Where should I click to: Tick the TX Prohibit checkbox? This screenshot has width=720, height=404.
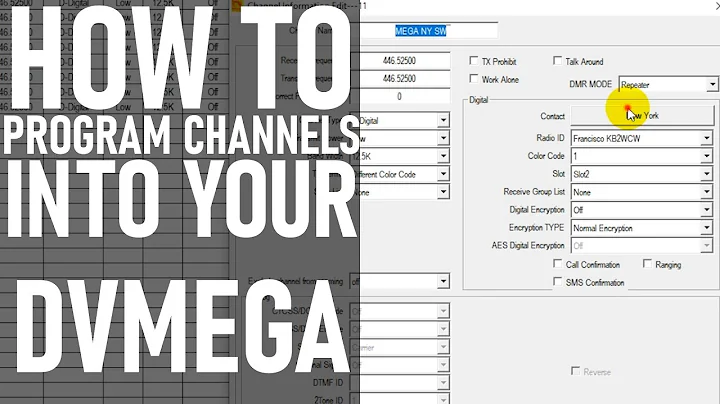click(x=473, y=61)
